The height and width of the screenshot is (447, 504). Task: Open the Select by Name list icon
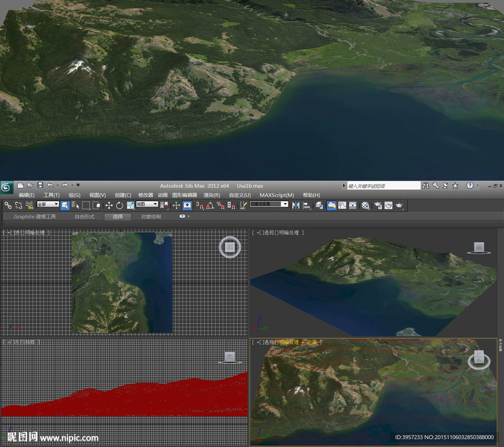click(x=75, y=205)
